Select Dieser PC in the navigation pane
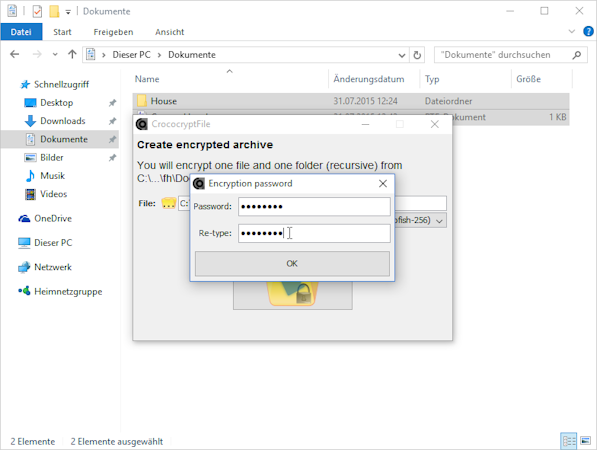 pos(53,243)
